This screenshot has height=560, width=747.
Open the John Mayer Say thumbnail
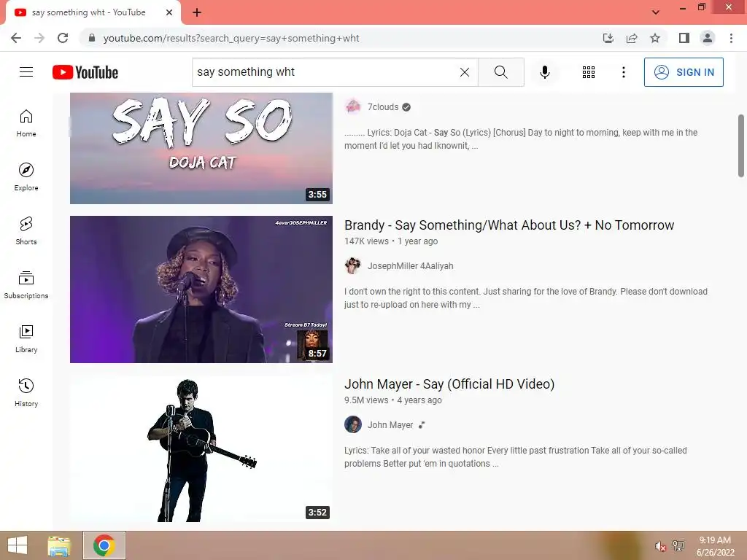pos(201,448)
